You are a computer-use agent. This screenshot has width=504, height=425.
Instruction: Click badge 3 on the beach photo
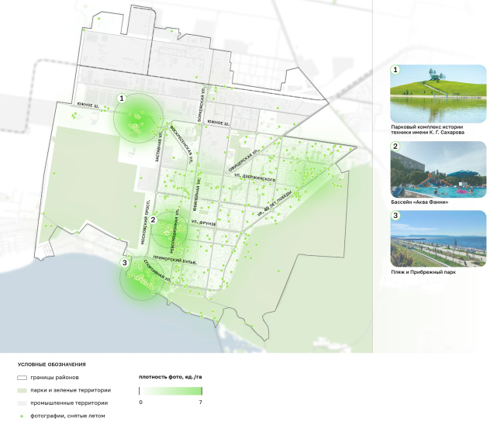[x=395, y=216]
